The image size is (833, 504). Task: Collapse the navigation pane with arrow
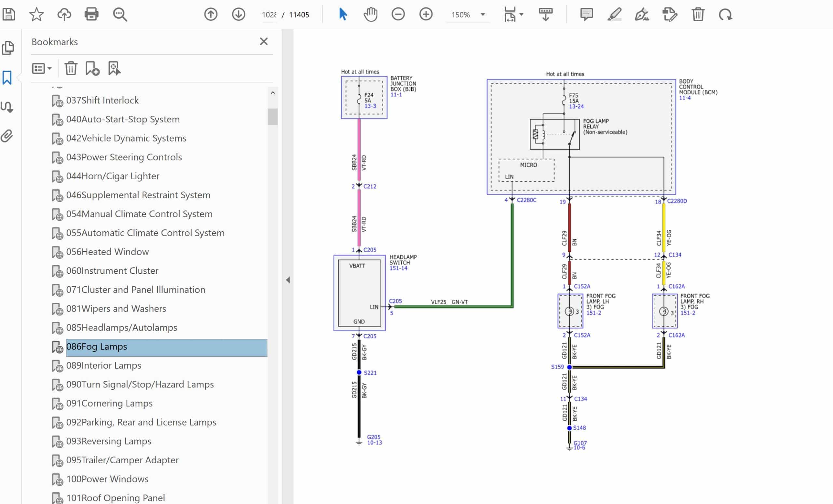288,280
